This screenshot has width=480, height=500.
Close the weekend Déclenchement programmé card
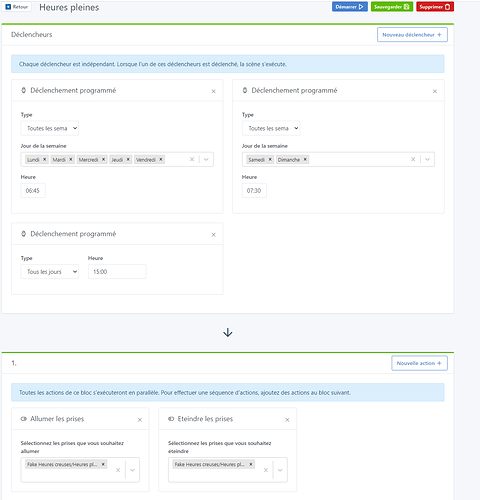435,91
